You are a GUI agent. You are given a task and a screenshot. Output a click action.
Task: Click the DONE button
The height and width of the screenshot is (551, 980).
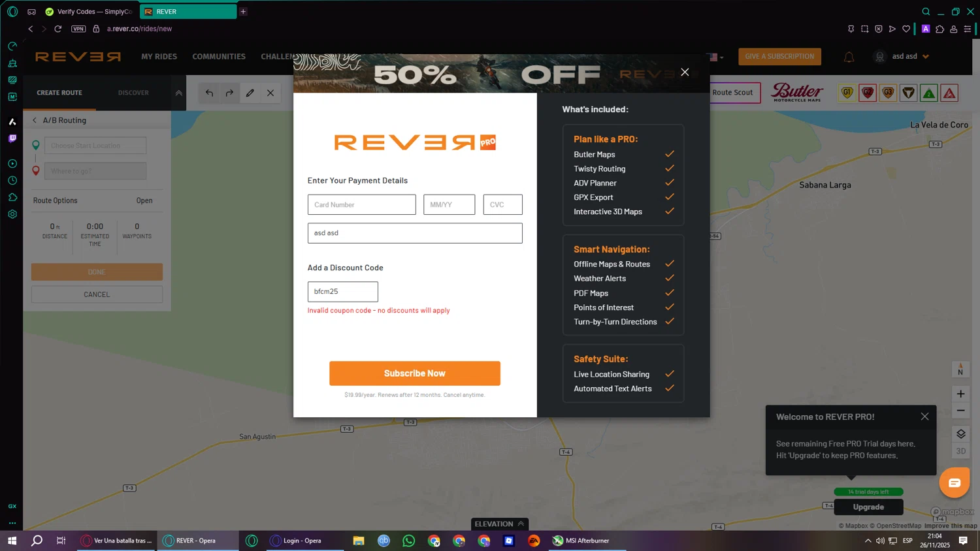pos(97,272)
